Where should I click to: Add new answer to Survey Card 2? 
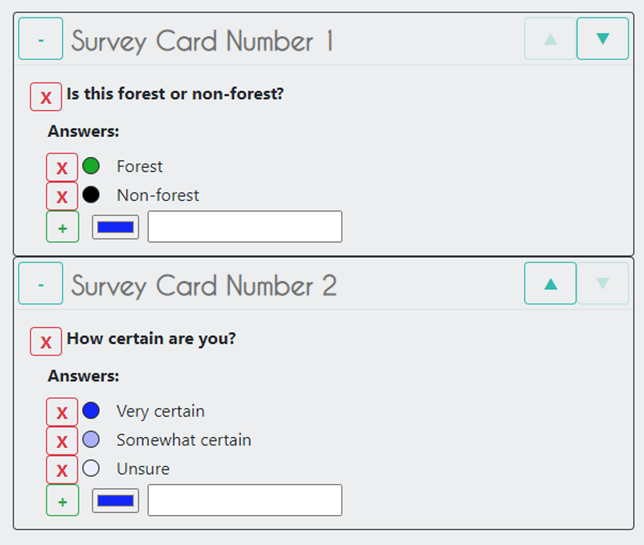[62, 500]
